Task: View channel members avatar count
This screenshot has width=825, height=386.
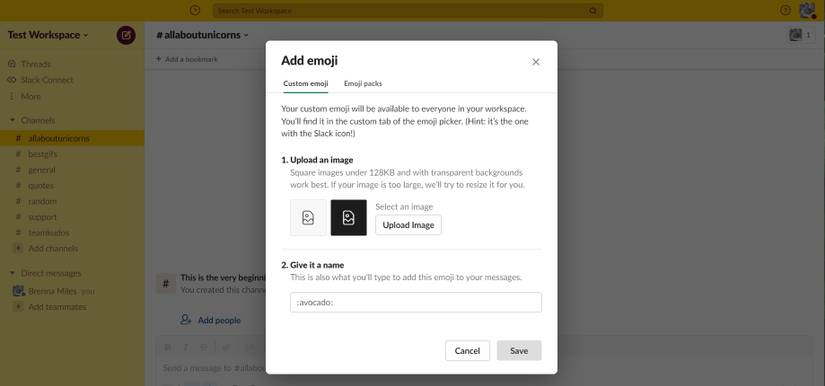Action: 800,35
